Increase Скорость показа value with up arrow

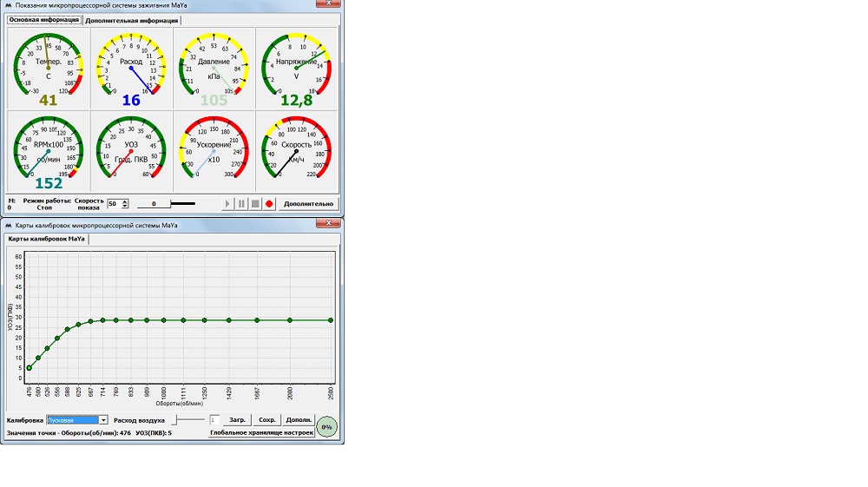(125, 201)
